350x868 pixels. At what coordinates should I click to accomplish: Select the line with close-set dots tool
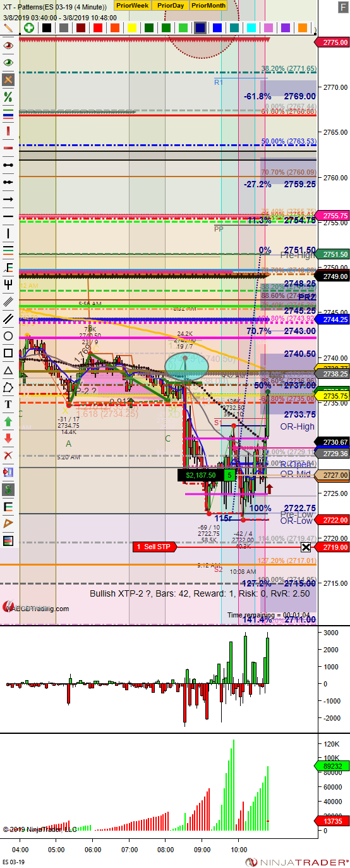pos(8,182)
